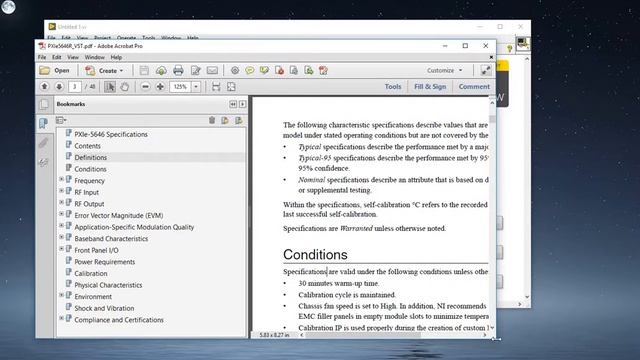Click the 125% zoom level field
Screen dimensions: 640x360
[x=181, y=87]
